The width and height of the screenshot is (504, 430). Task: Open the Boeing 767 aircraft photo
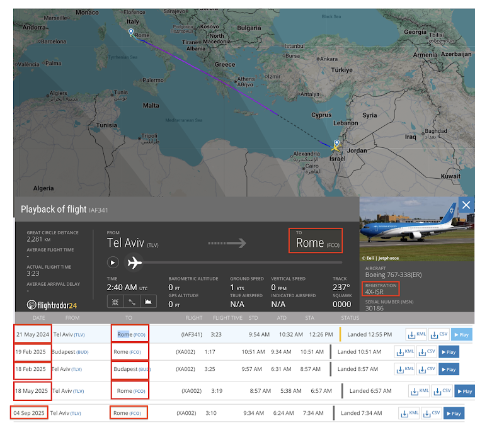point(416,229)
